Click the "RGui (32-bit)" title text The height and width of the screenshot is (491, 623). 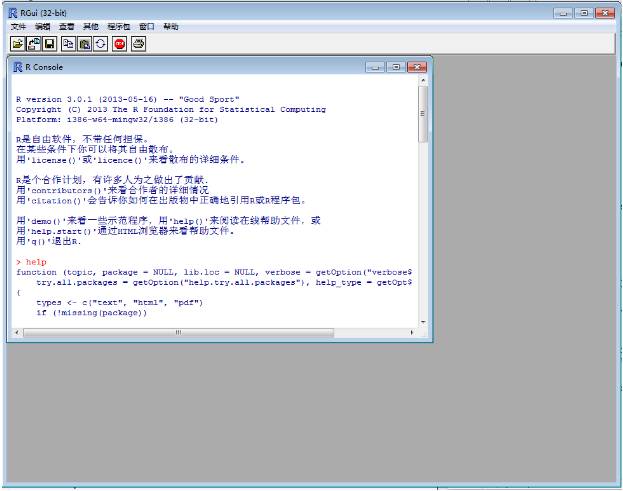tap(43, 13)
